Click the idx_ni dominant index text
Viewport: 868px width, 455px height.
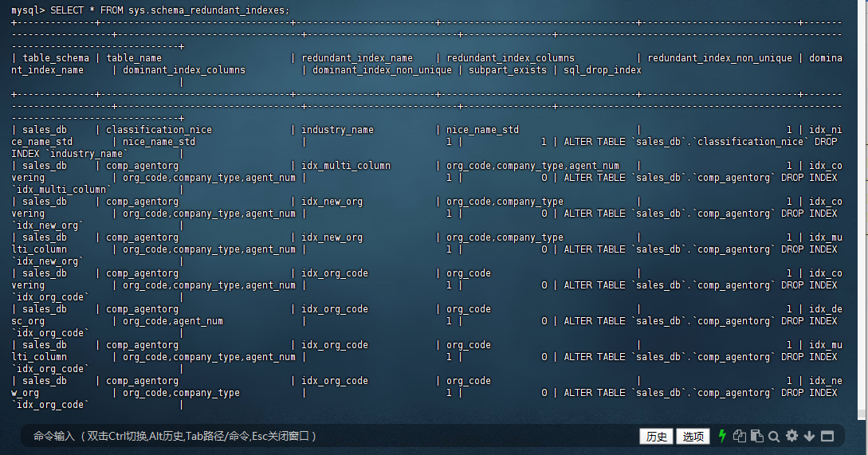point(826,130)
